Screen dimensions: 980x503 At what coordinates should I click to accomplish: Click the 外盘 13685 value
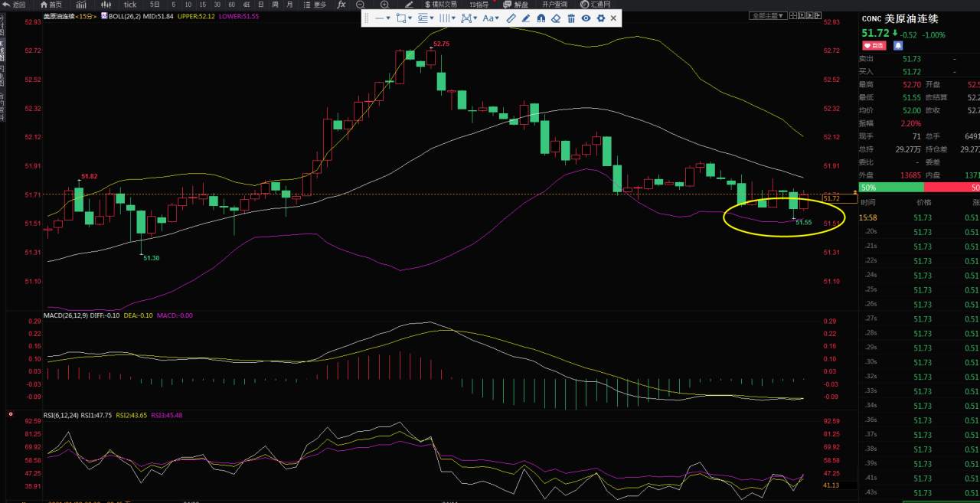[x=911, y=175]
